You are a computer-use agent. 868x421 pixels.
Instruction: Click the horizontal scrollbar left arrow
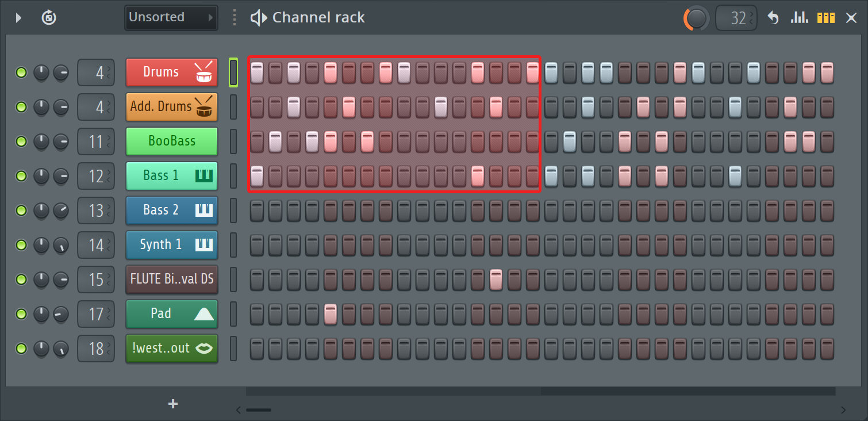click(x=239, y=410)
